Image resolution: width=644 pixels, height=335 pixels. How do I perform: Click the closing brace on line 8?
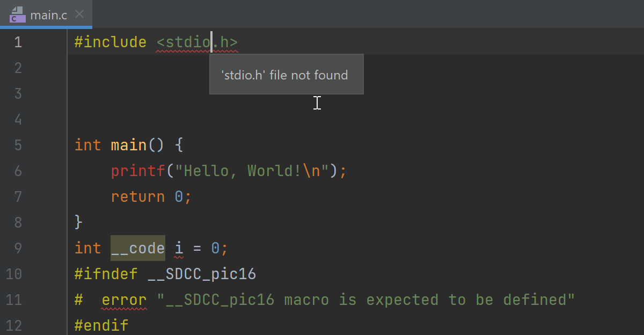[x=77, y=222]
